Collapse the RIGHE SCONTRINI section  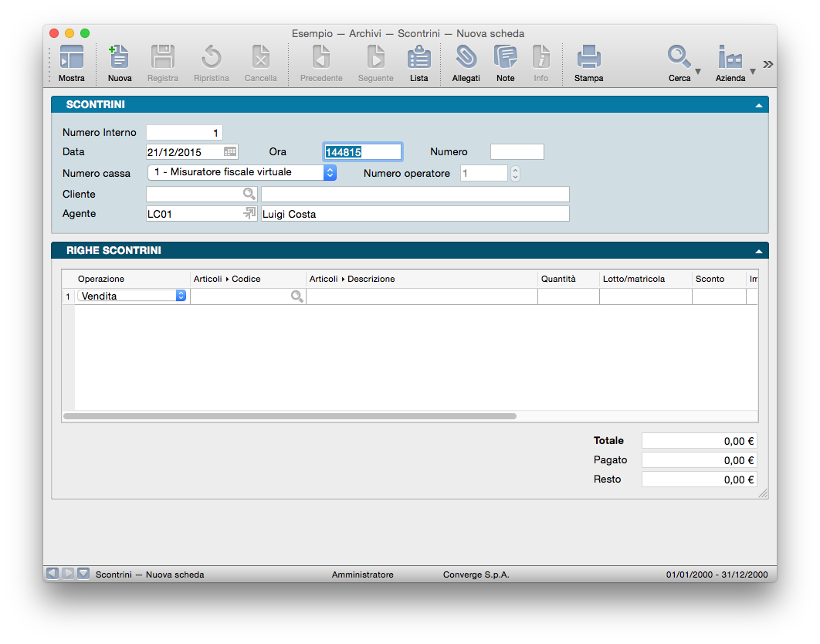pyautogui.click(x=758, y=251)
